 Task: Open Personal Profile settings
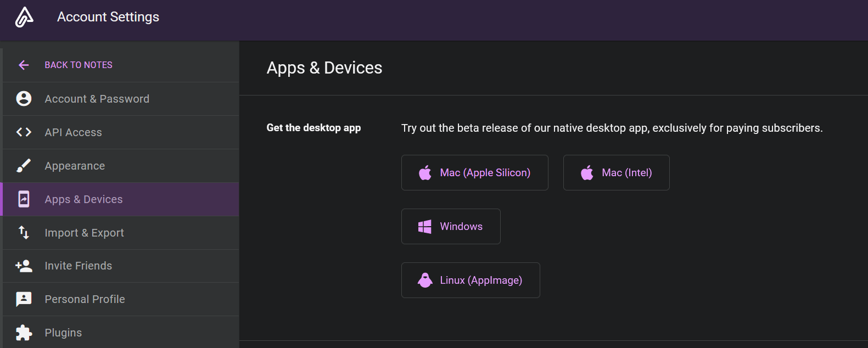[121, 299]
